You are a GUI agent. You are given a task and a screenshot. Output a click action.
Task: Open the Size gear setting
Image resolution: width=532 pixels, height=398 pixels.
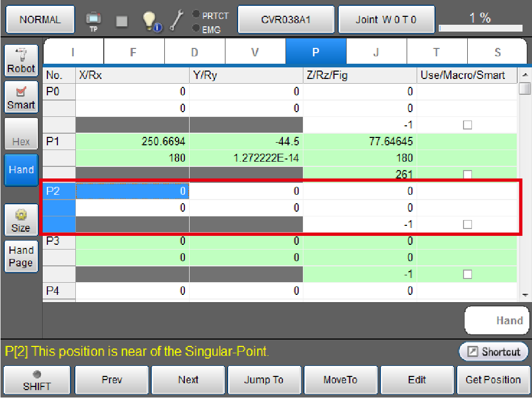coord(21,220)
